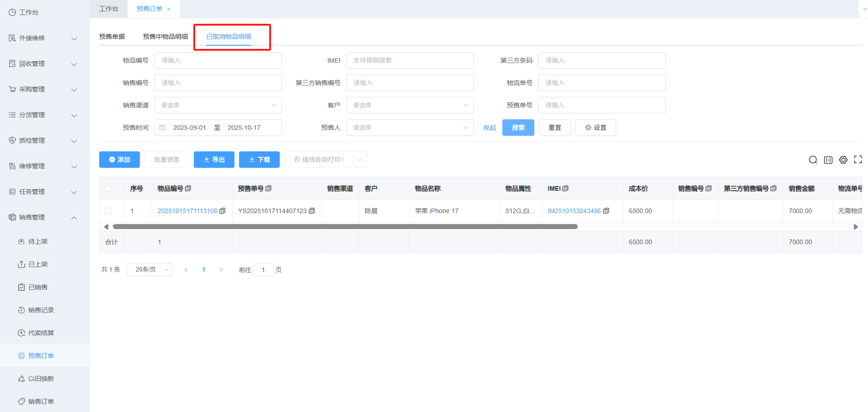Switch to the 预售中物品明细 tab
Screen dimensions: 868x412
point(165,37)
